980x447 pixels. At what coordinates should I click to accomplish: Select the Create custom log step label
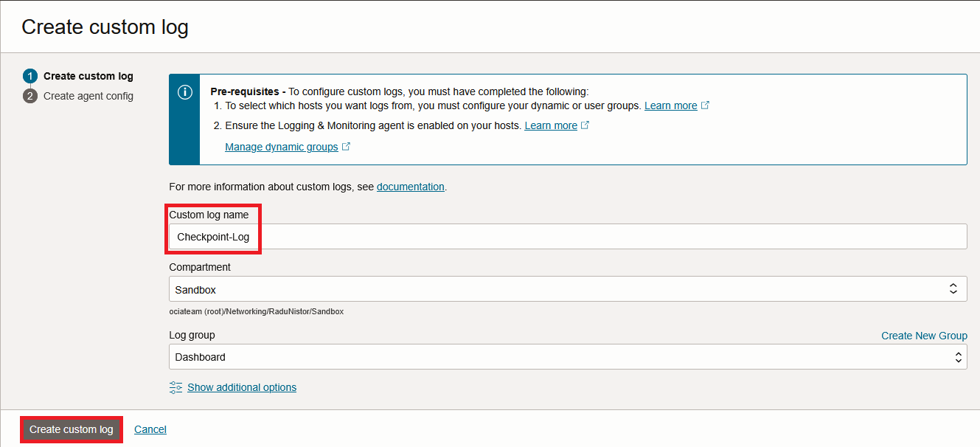(88, 76)
